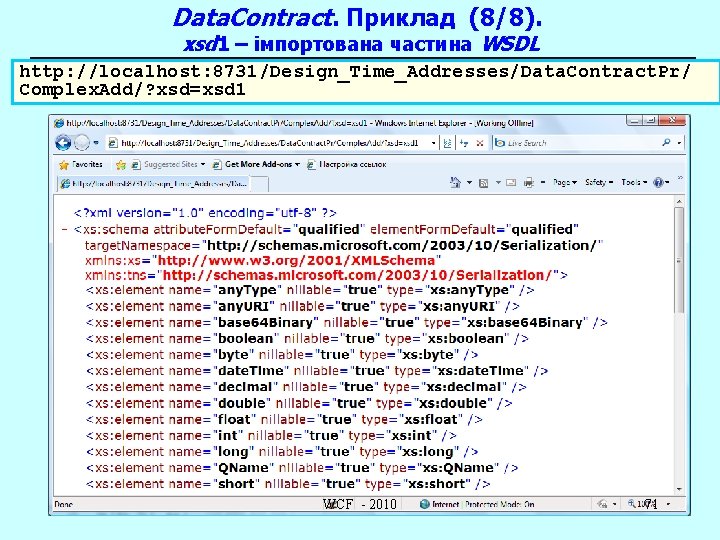Click the vertical scrollbar thumb
Image resolution: width=720 pixels, height=540 pixels.
point(680,260)
